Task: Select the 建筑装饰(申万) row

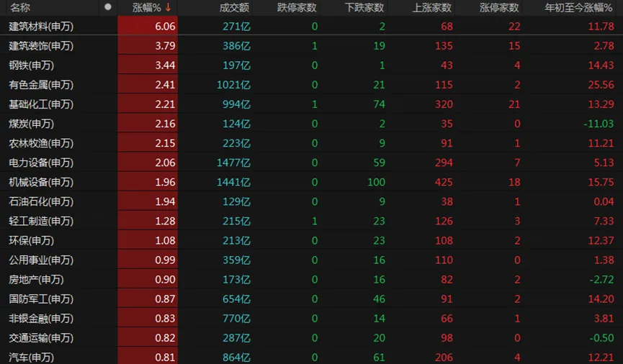Action: (x=311, y=45)
